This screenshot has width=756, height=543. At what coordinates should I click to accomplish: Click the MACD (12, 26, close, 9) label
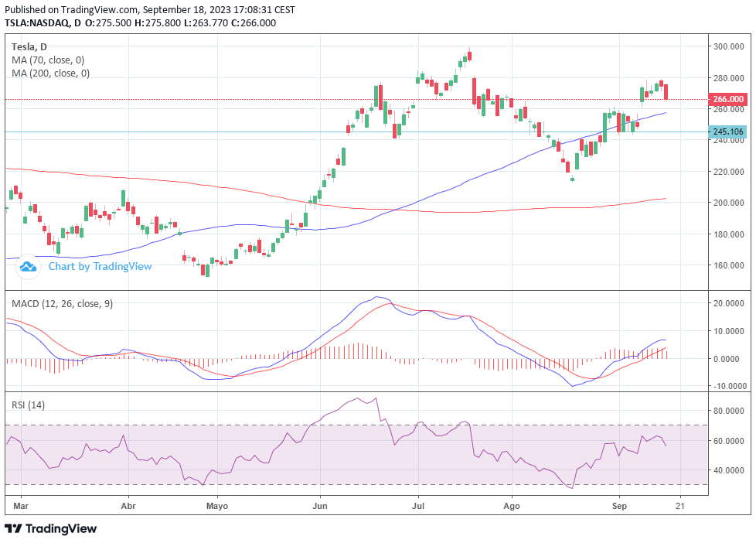pyautogui.click(x=62, y=303)
